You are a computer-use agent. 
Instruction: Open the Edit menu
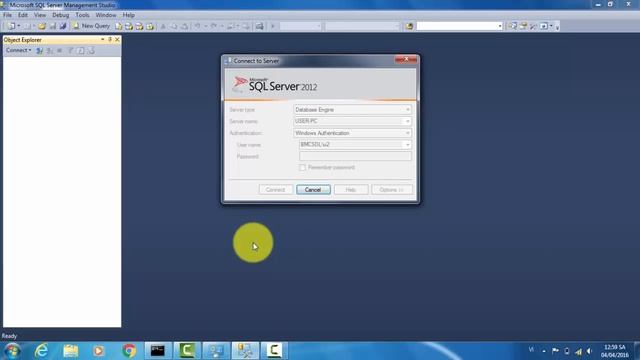pos(22,15)
